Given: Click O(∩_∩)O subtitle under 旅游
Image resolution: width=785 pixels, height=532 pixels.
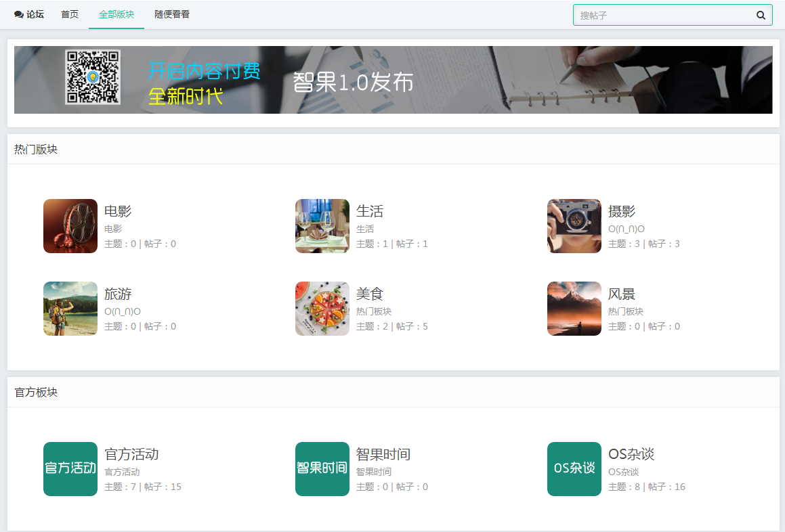Looking at the screenshot, I should (122, 311).
